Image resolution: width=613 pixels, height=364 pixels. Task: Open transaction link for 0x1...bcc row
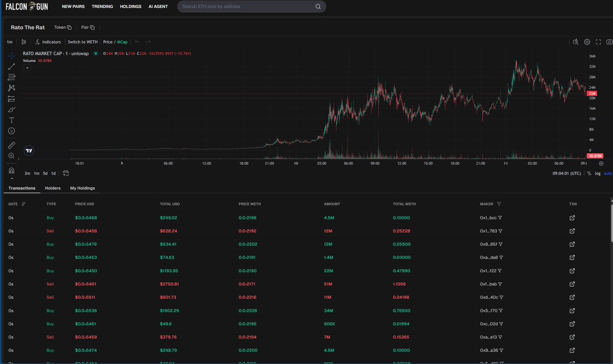(572, 217)
